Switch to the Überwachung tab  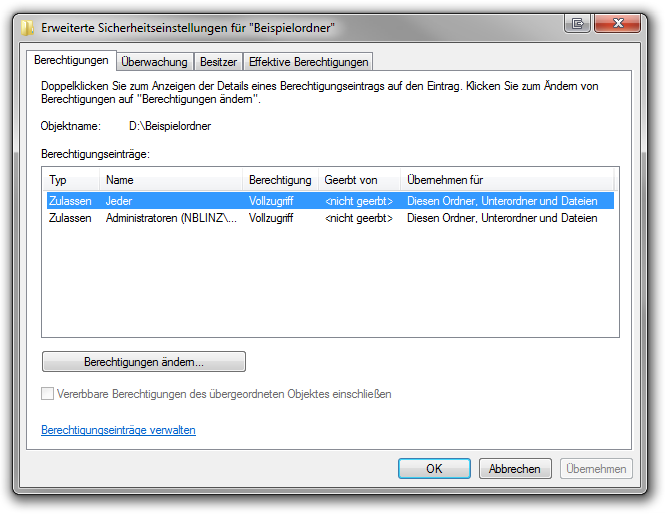click(154, 62)
